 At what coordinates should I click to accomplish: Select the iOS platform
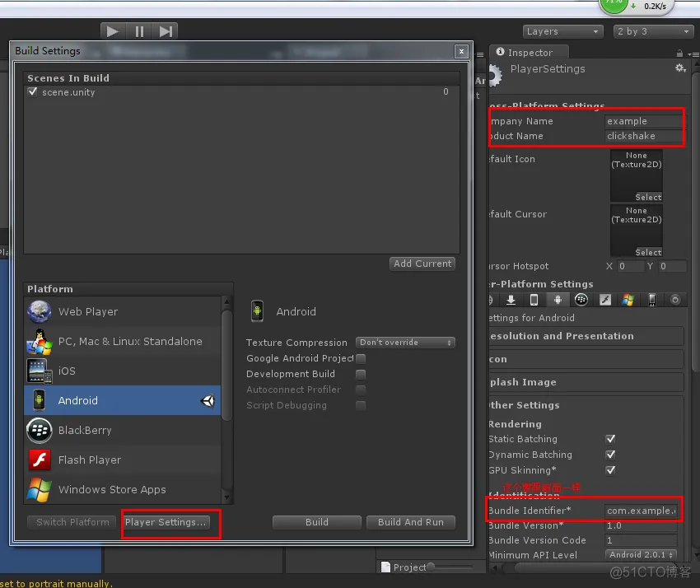(x=123, y=371)
